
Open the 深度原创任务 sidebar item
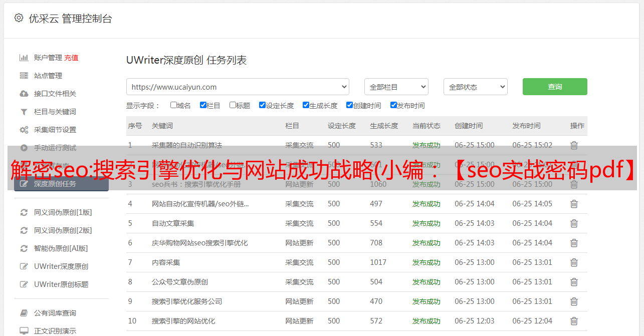[61, 184]
